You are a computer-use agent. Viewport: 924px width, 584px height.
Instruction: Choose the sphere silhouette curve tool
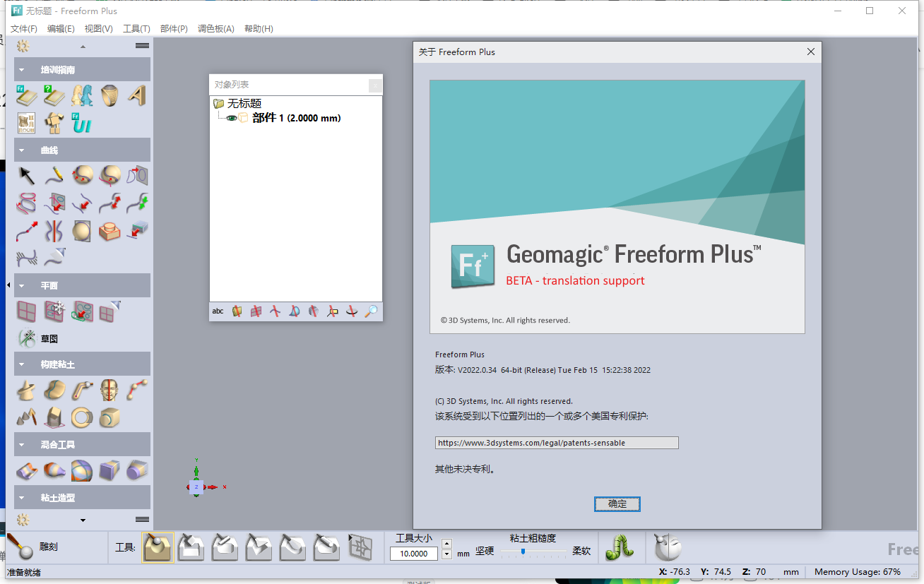pyautogui.click(x=81, y=230)
